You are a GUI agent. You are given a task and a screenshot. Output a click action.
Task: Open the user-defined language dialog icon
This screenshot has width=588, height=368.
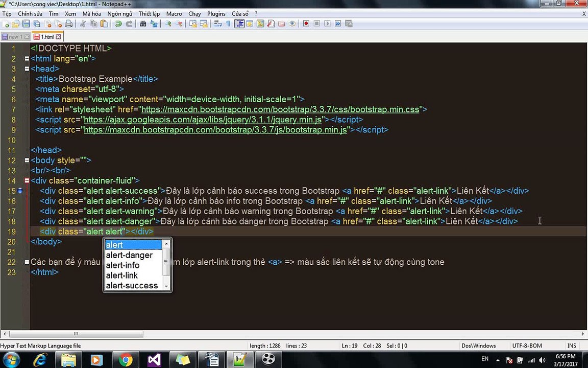click(x=250, y=24)
